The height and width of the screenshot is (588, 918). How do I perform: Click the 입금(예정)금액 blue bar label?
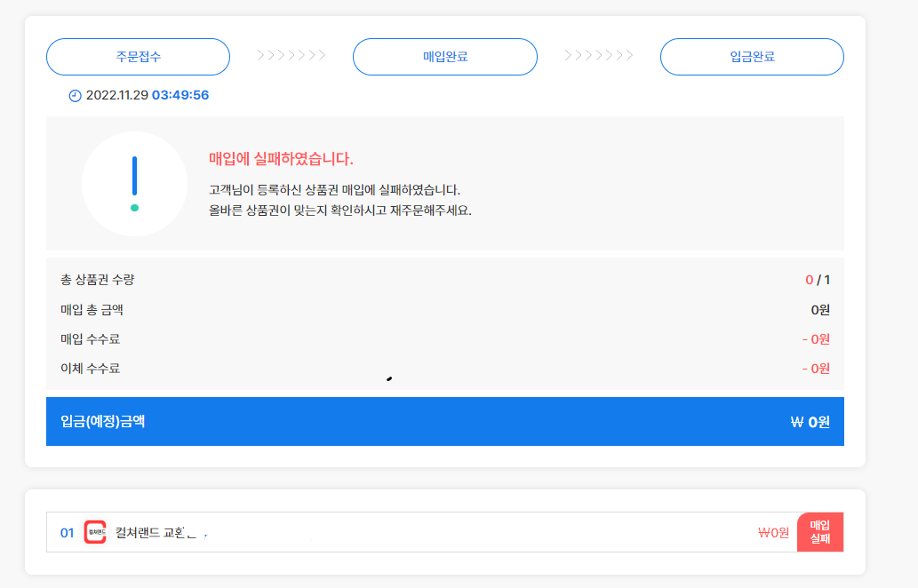(102, 421)
